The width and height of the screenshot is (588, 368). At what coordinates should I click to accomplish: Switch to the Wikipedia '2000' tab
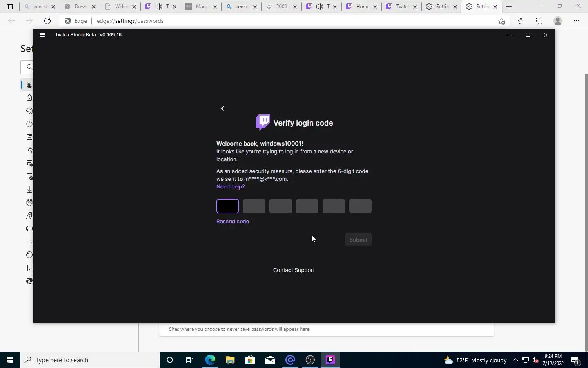[x=282, y=7]
